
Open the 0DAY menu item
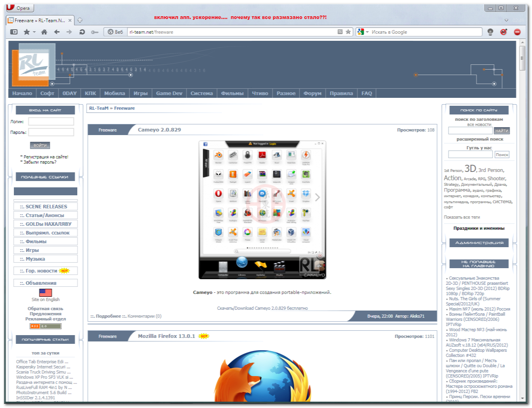tap(70, 93)
